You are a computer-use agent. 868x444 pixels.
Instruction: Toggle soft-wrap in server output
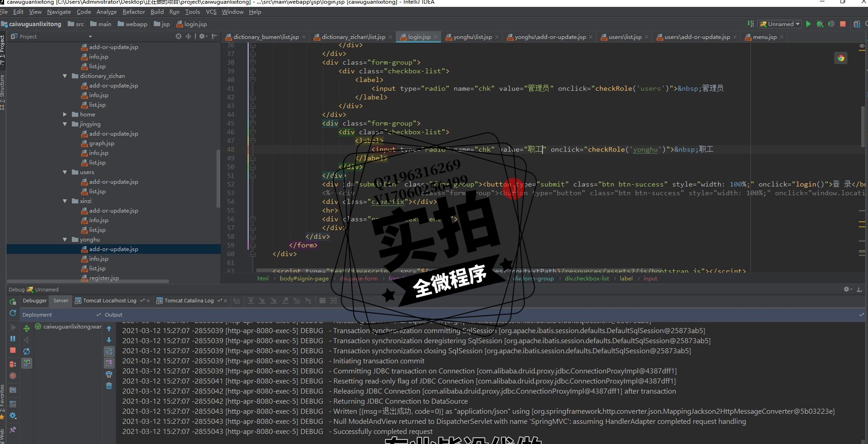click(109, 351)
